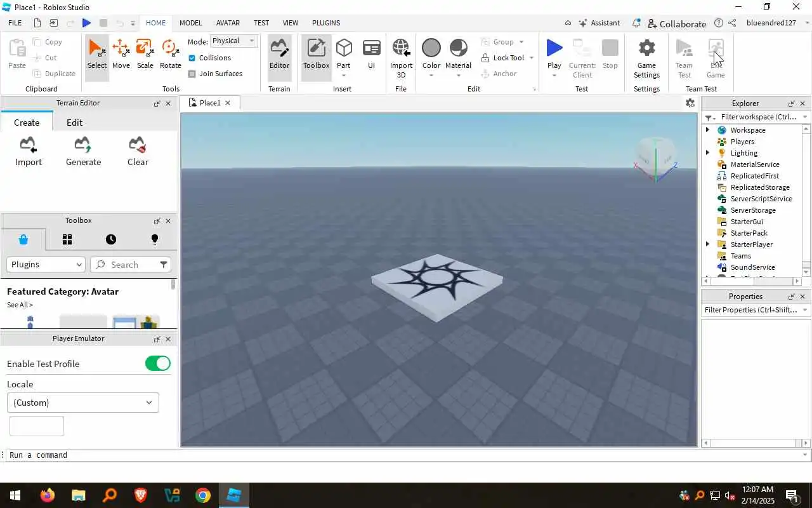Open the Color dropdown arrow
The image size is (812, 508).
[x=431, y=76]
